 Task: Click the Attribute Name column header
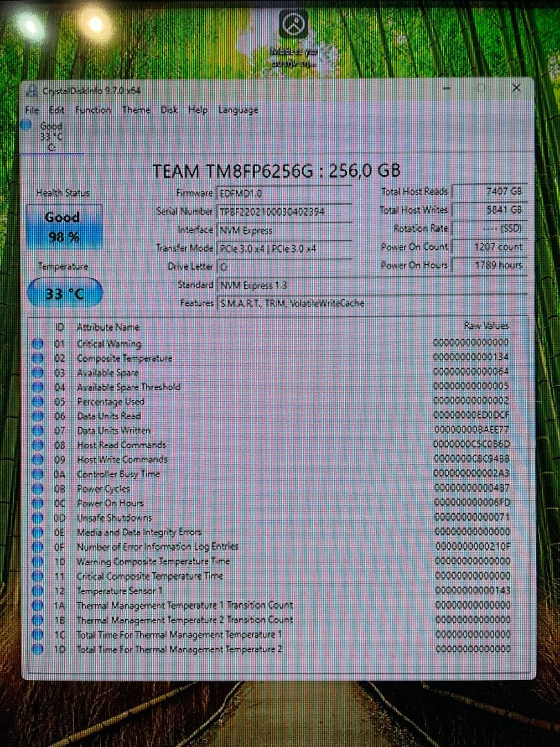(x=108, y=327)
